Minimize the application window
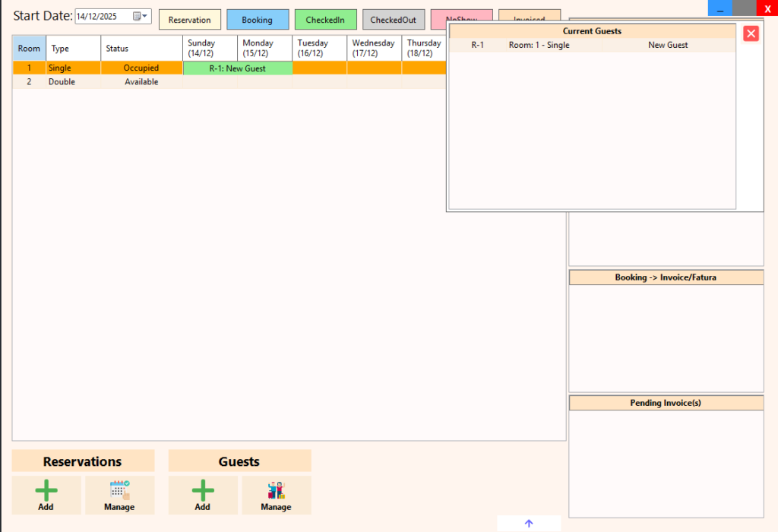This screenshot has height=532, width=778. (719, 8)
